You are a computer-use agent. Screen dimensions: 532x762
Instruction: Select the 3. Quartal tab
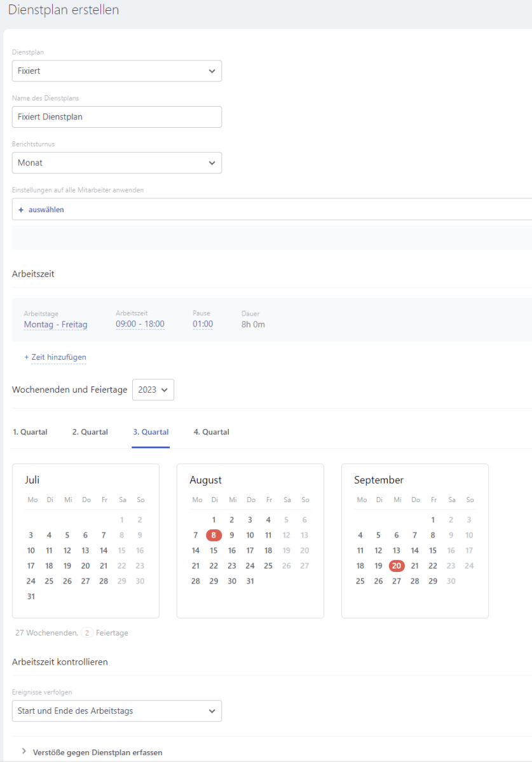click(151, 432)
